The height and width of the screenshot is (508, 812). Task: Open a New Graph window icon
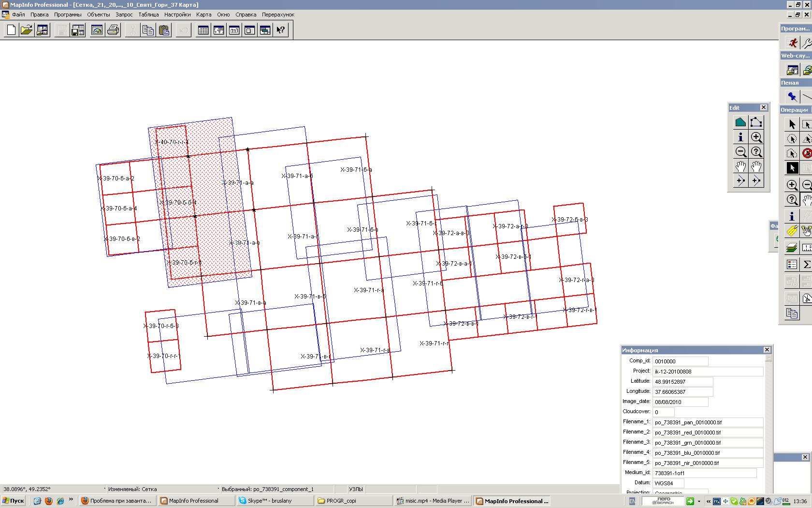(234, 30)
